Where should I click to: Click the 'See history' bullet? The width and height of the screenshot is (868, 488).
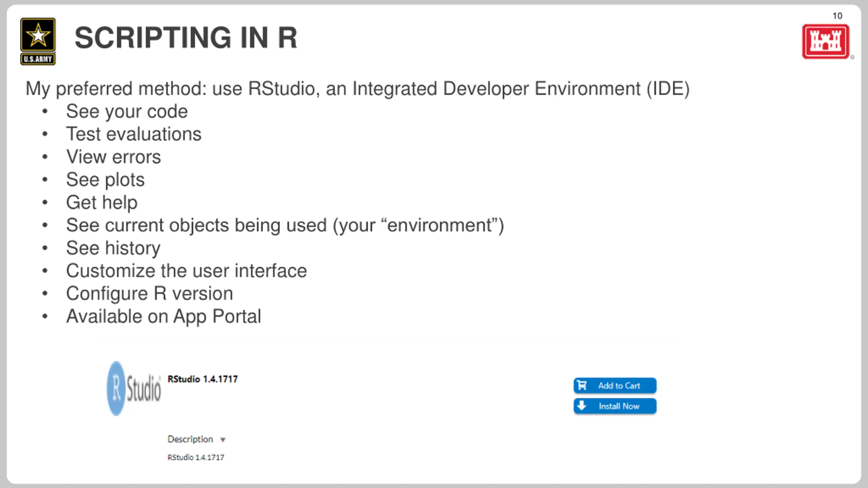113,248
